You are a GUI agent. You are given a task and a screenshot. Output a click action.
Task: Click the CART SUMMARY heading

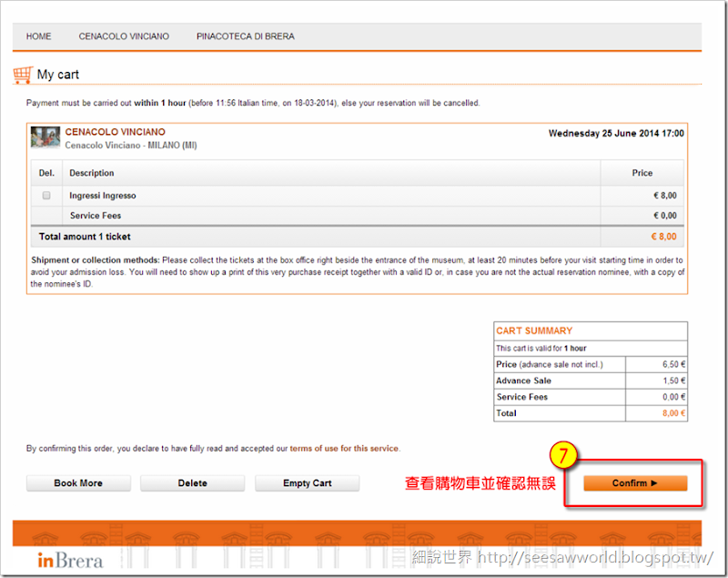(534, 330)
